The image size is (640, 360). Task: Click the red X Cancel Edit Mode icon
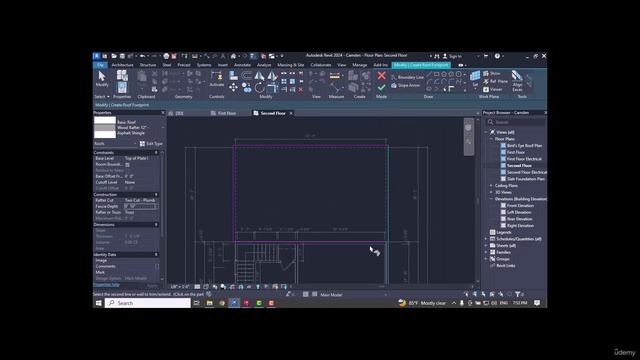click(x=381, y=76)
